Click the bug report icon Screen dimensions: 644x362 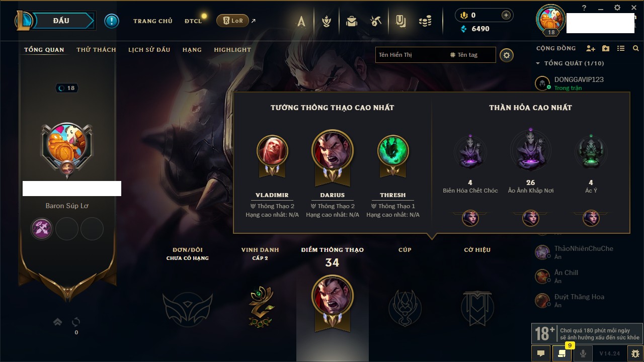click(x=635, y=353)
